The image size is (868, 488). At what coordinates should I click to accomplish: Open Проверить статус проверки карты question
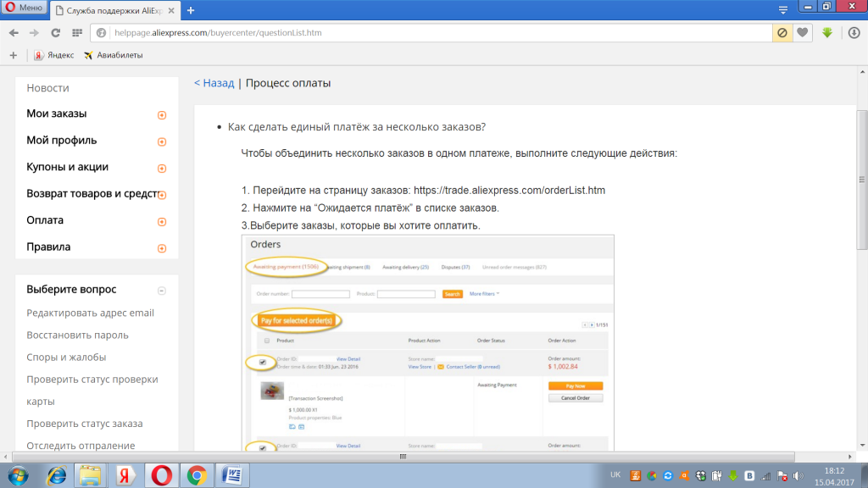(x=92, y=390)
